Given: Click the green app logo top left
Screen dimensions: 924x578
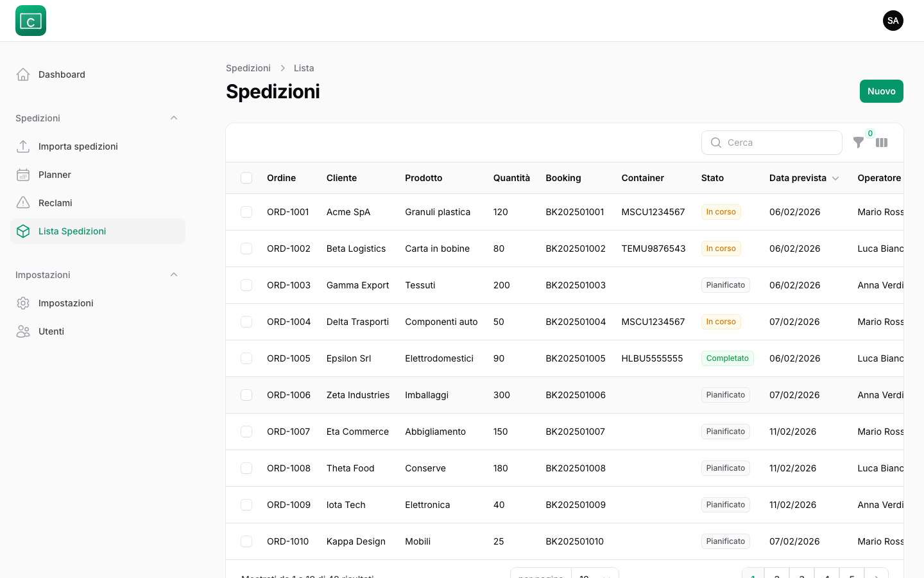Looking at the screenshot, I should pyautogui.click(x=31, y=21).
